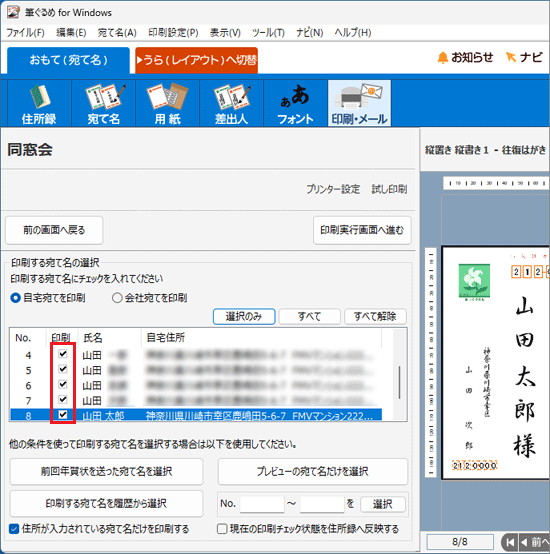
Task: Click the 筆ぐるめ app icon in title bar
Action: 13,12
